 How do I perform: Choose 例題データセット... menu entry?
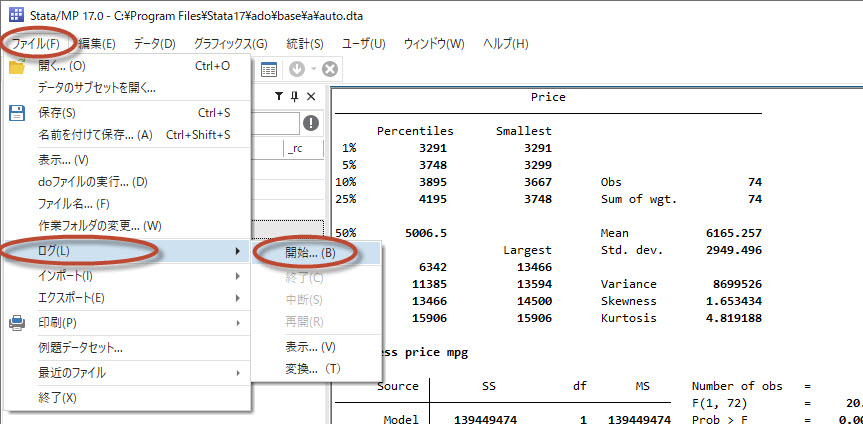(129, 348)
